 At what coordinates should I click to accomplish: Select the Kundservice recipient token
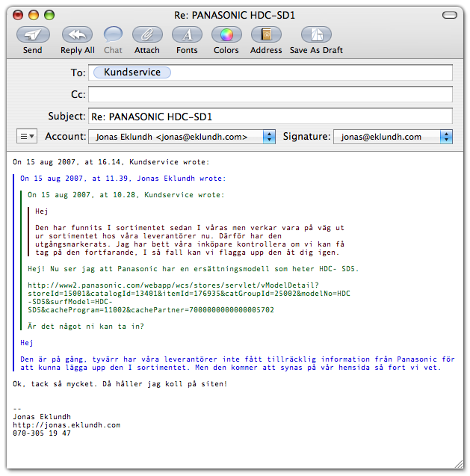tap(132, 72)
